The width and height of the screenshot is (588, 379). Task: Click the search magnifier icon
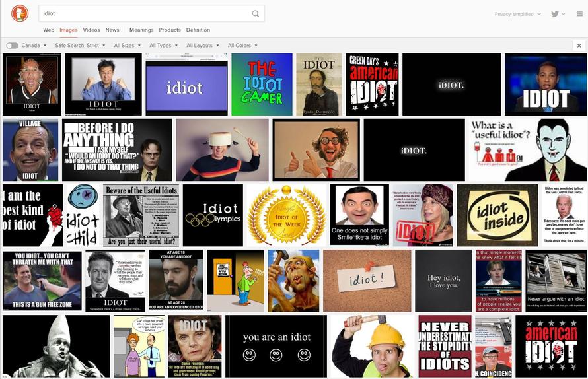[256, 13]
